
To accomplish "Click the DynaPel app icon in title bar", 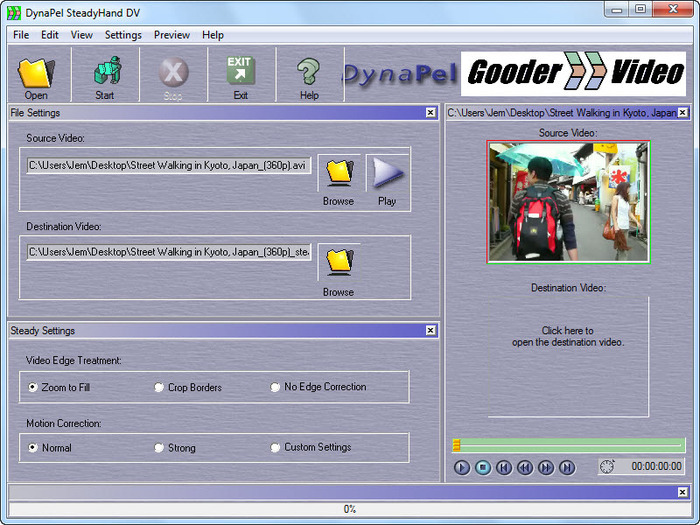I will tap(14, 13).
